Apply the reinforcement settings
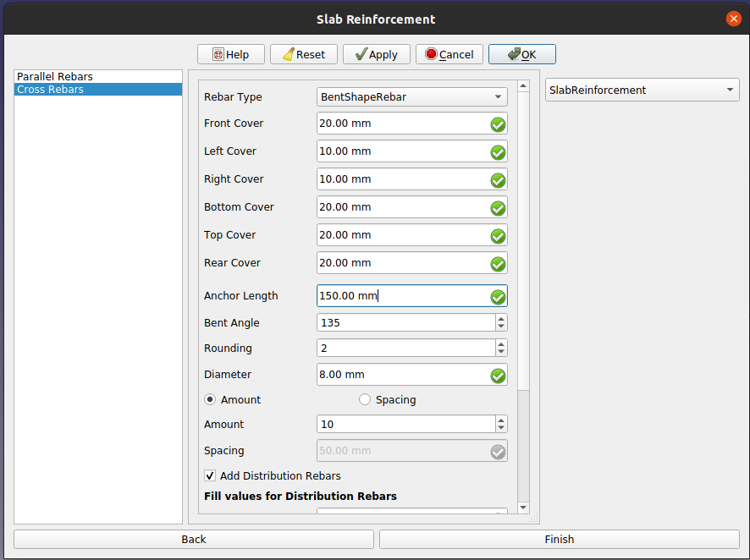The height and width of the screenshot is (560, 750). pyautogui.click(x=377, y=54)
